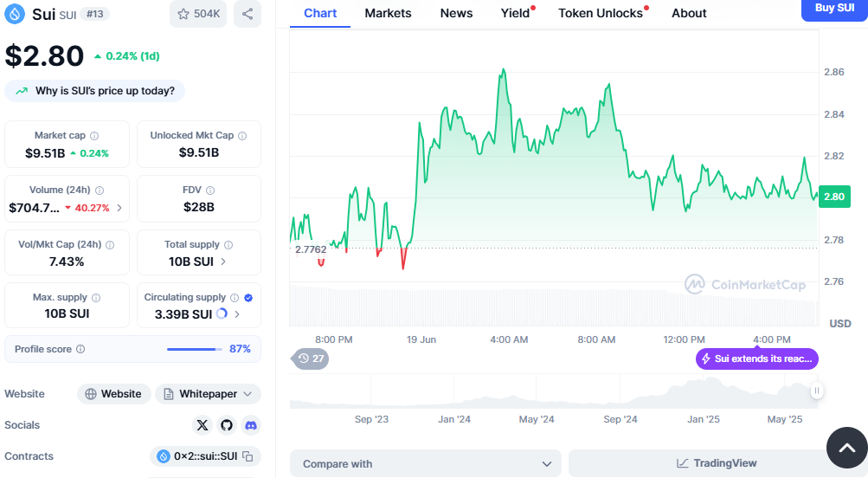Click the Profile score progress bar
Image resolution: width=868 pixels, height=478 pixels.
pos(195,350)
